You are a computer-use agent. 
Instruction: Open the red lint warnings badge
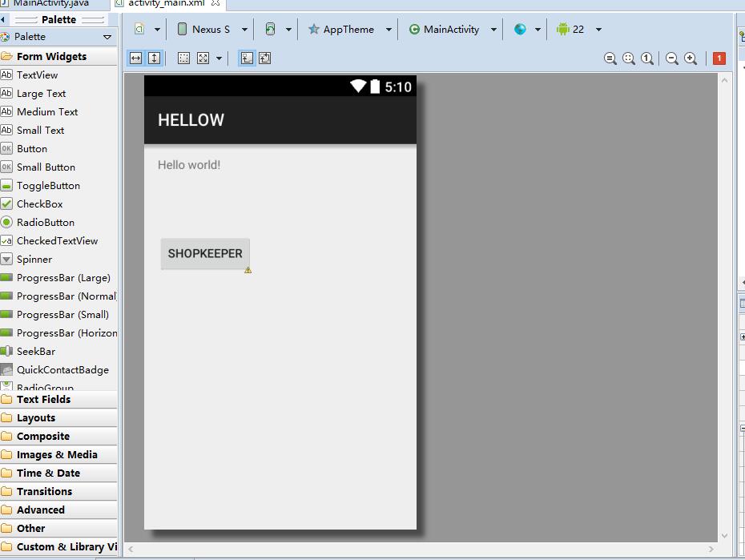(x=719, y=58)
